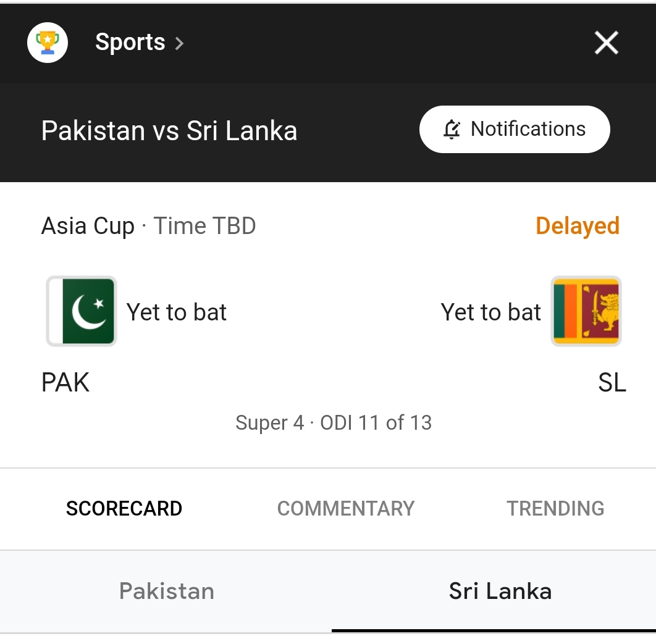Click the Sports header text

(130, 42)
